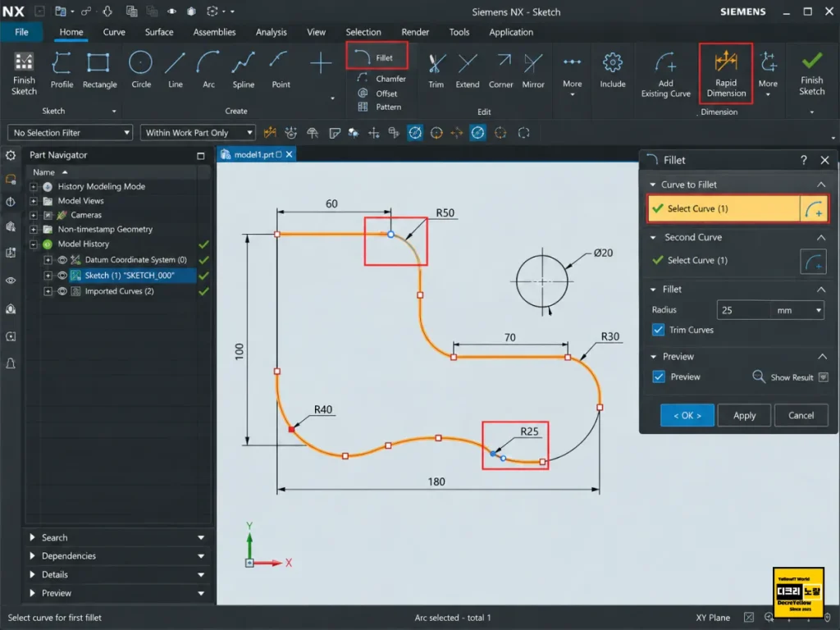Select the Line tool
This screenshot has height=630, width=840.
176,71
